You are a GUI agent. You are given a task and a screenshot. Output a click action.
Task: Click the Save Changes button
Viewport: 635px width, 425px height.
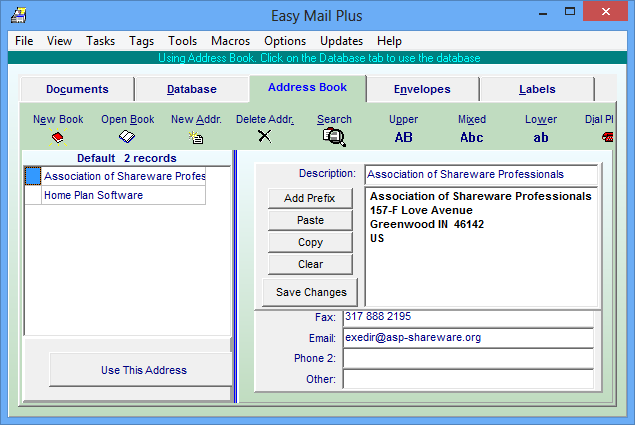310,292
